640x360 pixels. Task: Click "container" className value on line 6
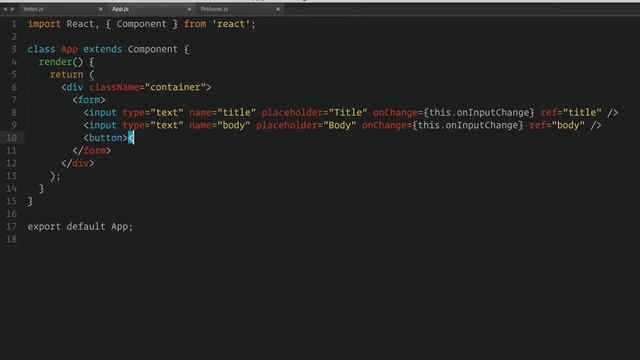[x=176, y=87]
